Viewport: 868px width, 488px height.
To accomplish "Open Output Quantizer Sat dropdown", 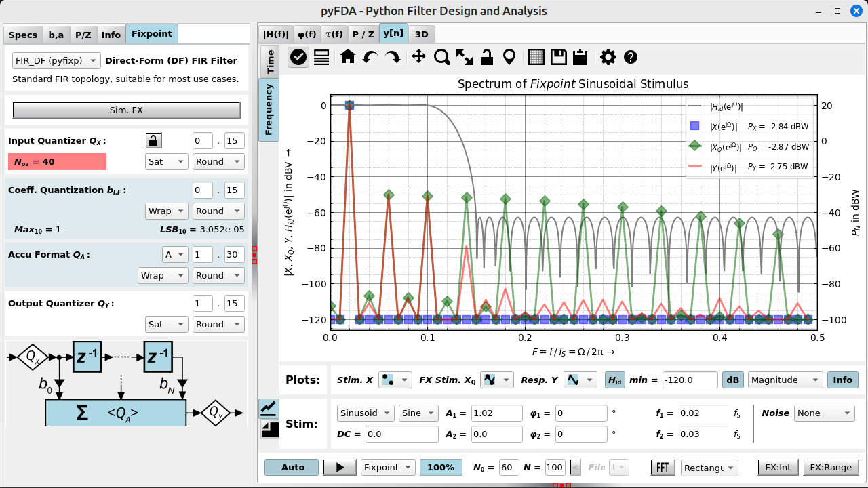I will pos(167,324).
